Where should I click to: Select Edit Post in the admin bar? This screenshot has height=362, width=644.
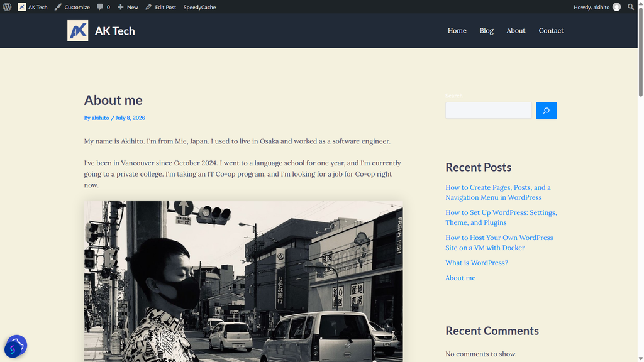tap(160, 7)
